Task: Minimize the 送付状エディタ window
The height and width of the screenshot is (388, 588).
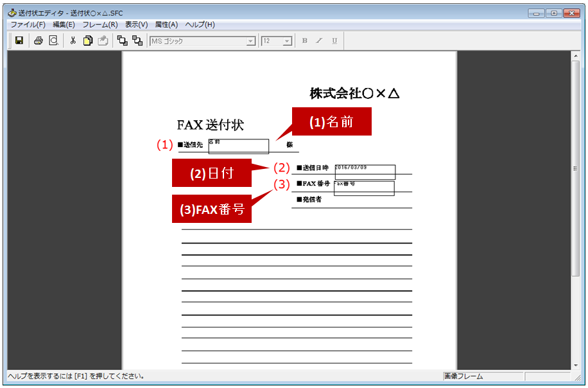Action: [536, 13]
